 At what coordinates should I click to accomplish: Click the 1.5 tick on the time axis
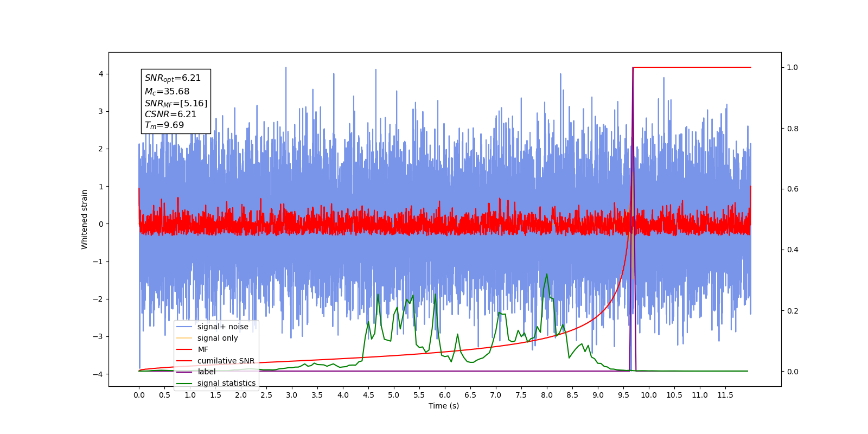pos(215,395)
